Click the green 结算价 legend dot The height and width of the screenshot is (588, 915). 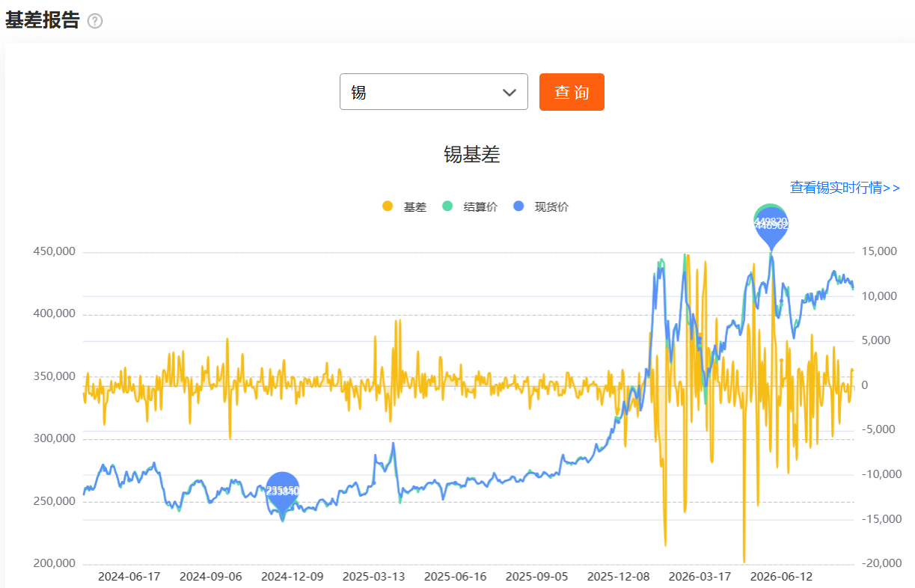coord(447,206)
